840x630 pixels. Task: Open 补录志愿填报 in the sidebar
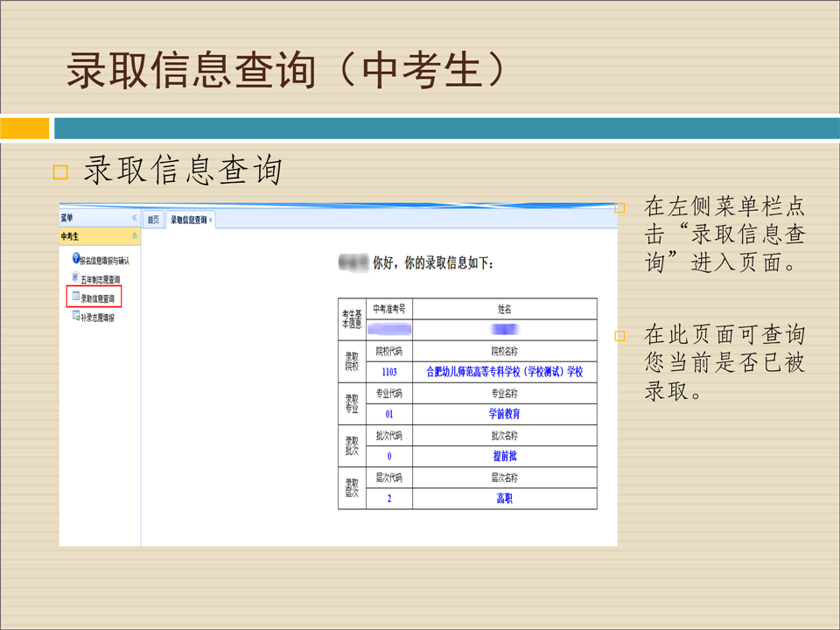[x=98, y=318]
